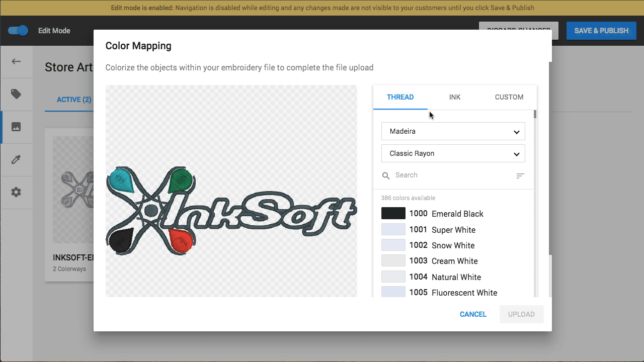
Task: Click the color Search input field
Action: [453, 175]
